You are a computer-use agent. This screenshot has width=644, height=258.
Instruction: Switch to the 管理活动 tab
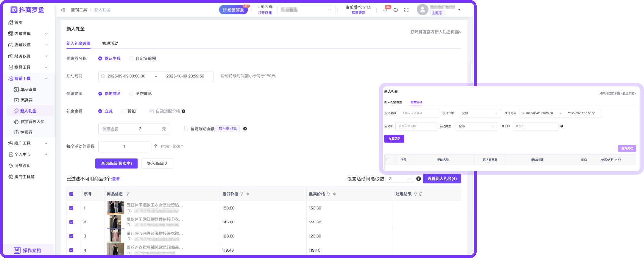[x=110, y=44]
